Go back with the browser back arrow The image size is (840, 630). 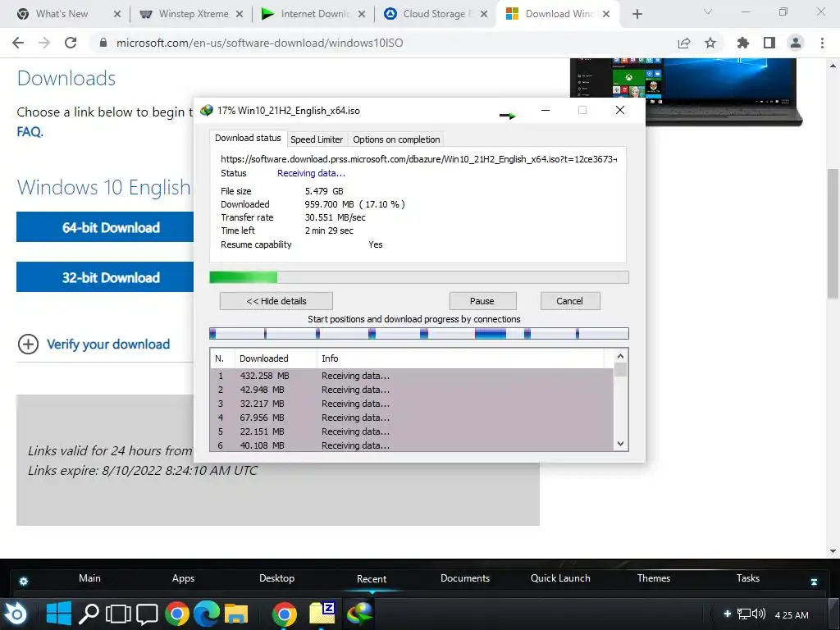pyautogui.click(x=18, y=43)
